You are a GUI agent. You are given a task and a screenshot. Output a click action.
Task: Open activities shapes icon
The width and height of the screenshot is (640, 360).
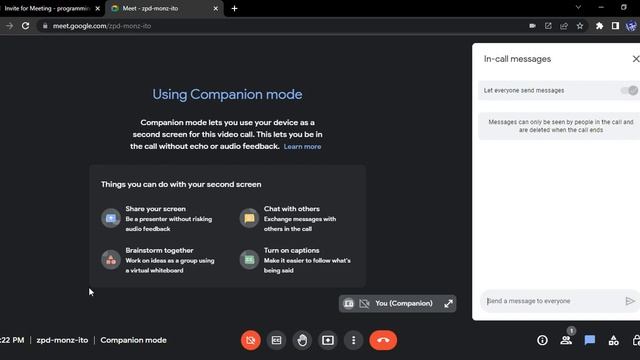click(613, 340)
